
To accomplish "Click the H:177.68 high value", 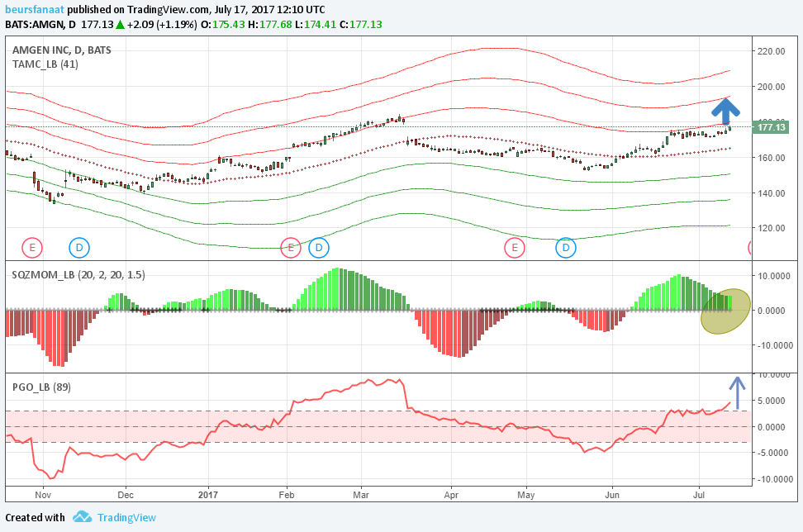I will tap(270, 24).
